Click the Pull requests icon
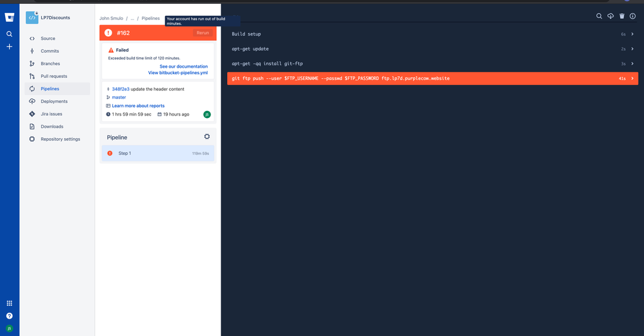 32,76
